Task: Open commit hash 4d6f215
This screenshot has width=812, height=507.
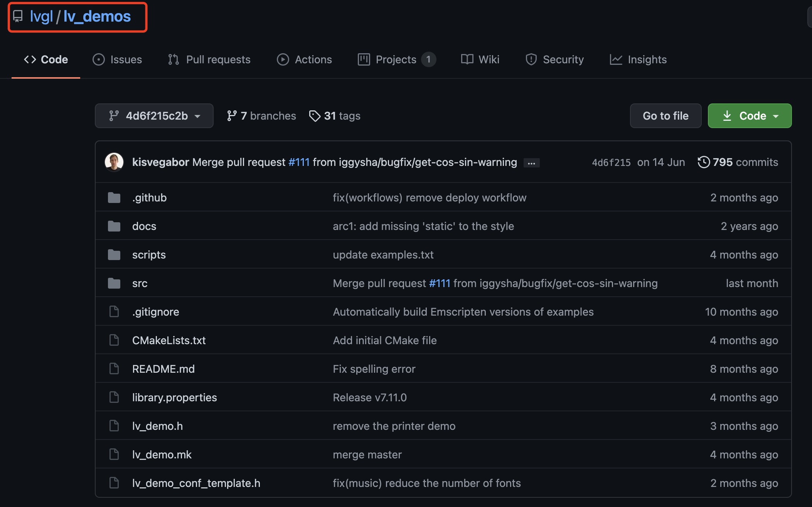Action: pos(611,162)
